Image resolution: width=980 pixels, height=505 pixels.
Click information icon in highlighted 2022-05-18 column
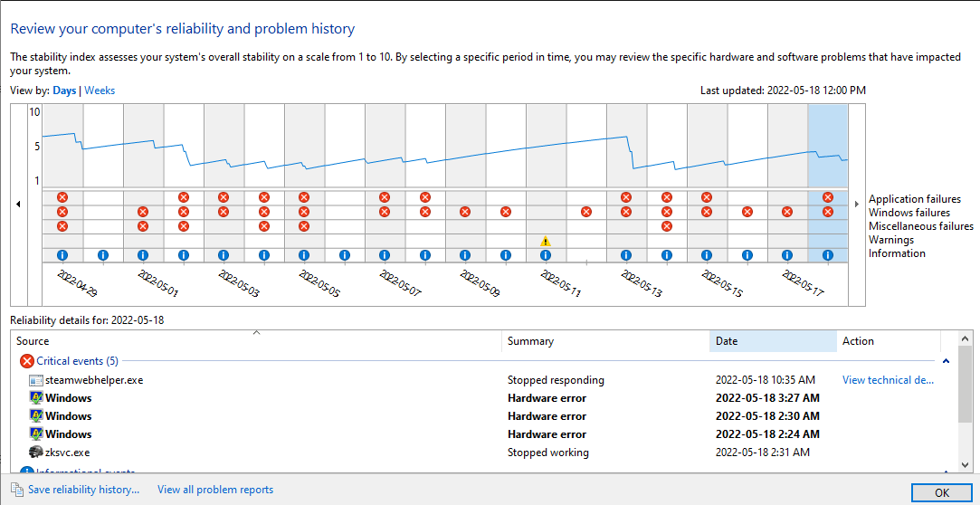pos(828,255)
